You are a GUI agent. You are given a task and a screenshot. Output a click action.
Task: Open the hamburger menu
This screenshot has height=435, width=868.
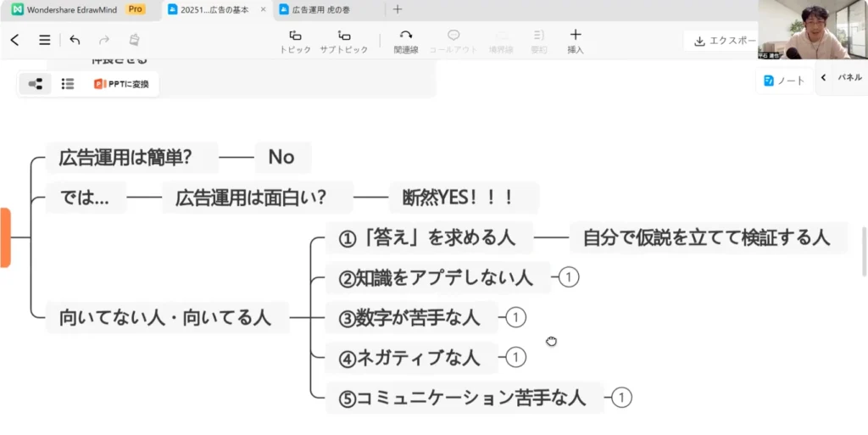pyautogui.click(x=45, y=40)
